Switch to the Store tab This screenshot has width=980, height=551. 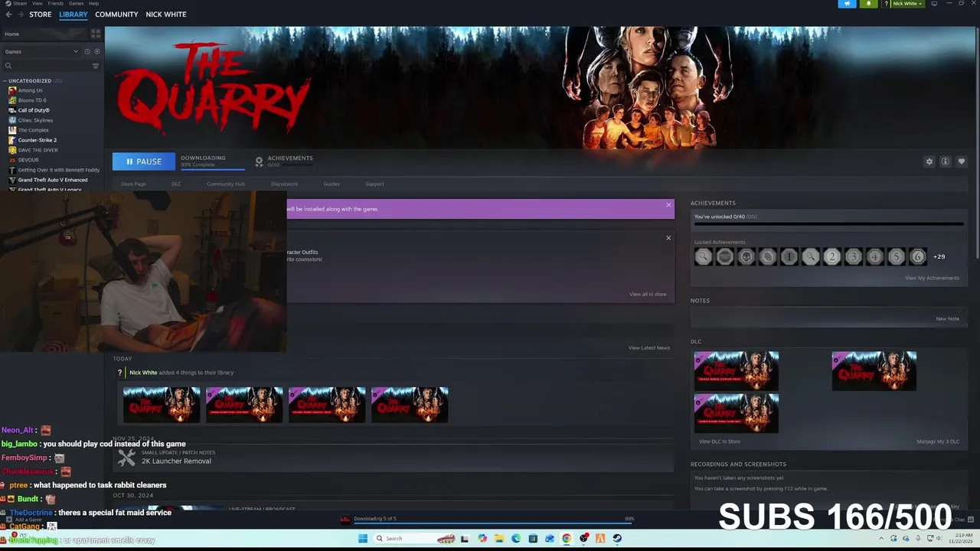pos(41,15)
